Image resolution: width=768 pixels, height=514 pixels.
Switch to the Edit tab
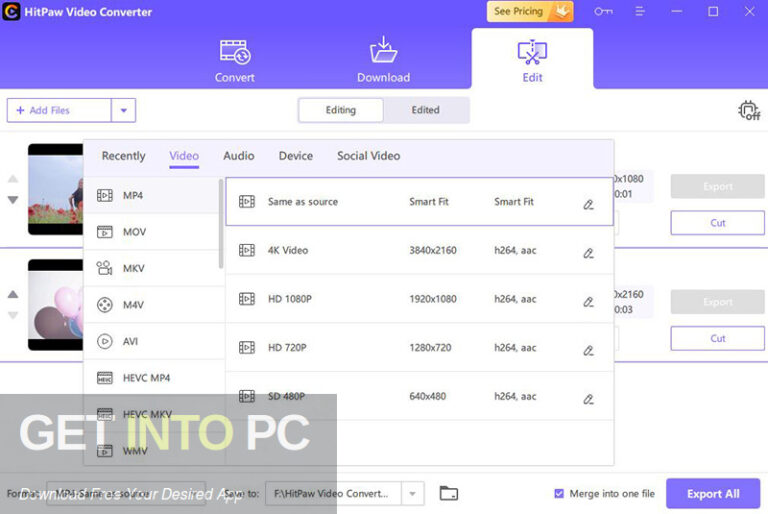(532, 61)
